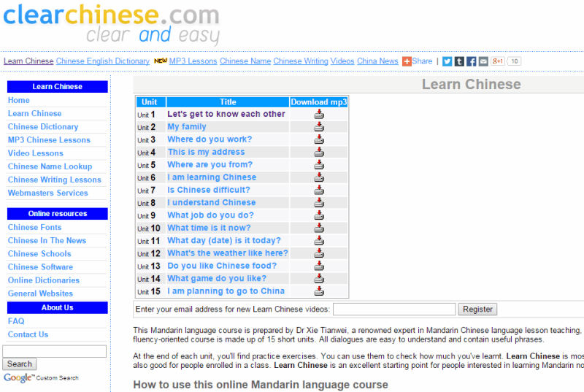Viewport: 584px width, 392px height.
Task: Open lesson My family
Action: click(x=187, y=126)
